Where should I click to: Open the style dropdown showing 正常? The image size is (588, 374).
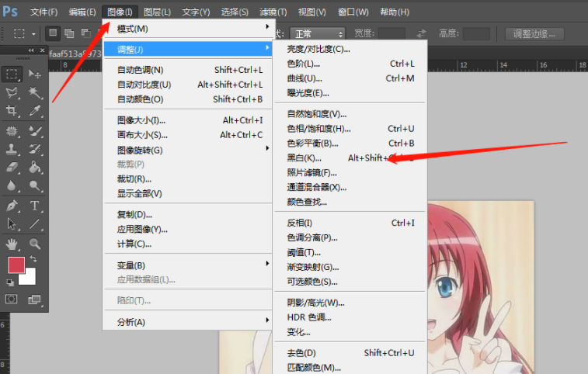(x=317, y=34)
